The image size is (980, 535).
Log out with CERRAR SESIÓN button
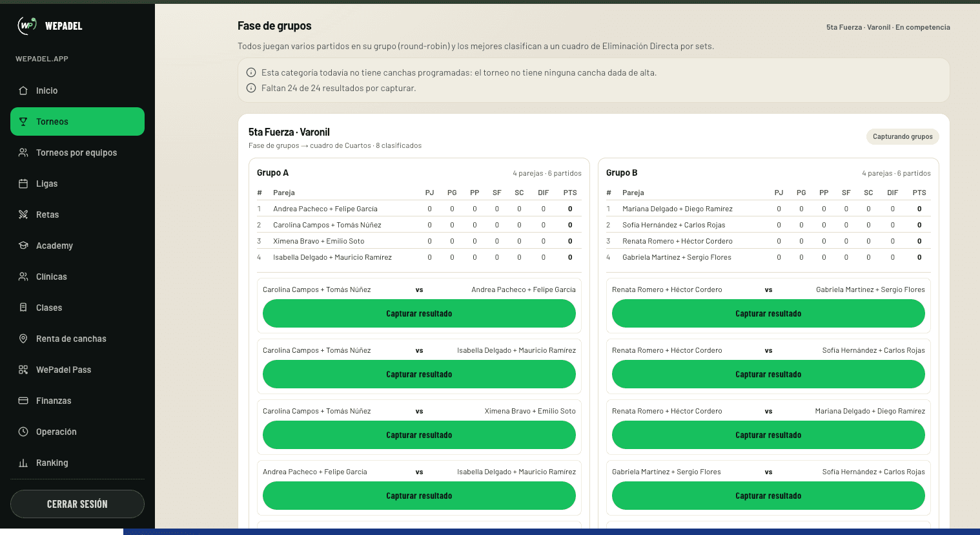coord(77,504)
